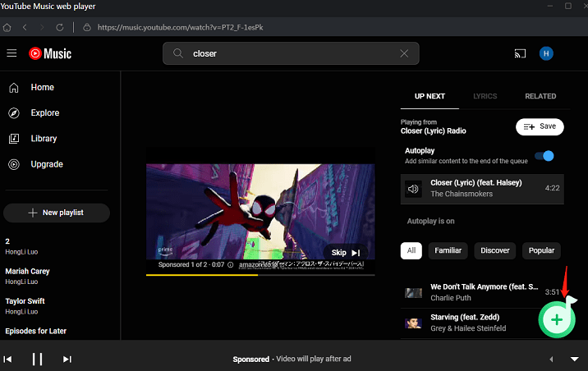The height and width of the screenshot is (371, 588).
Task: Click the browser back arrow
Action: pos(25,27)
